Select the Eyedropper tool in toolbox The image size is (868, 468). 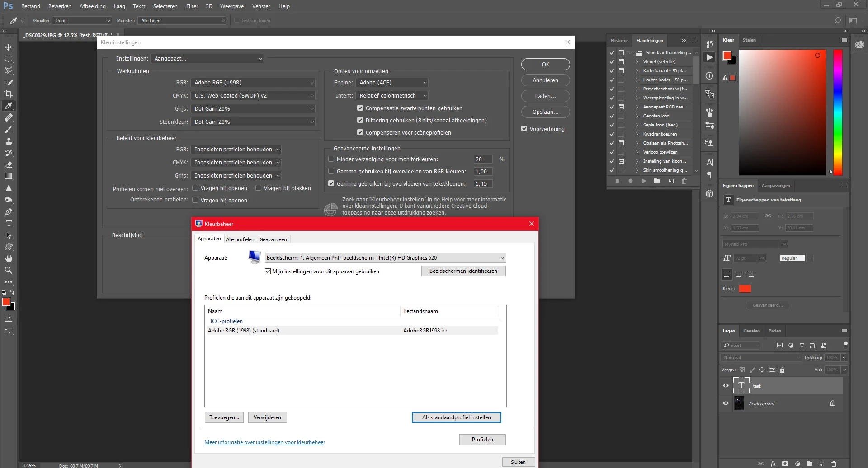tap(9, 106)
